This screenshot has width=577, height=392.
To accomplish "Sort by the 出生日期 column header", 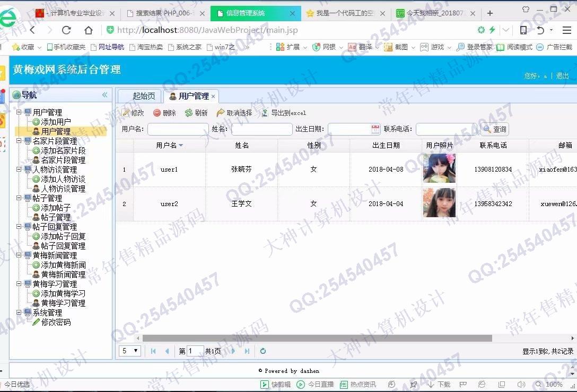I will pyautogui.click(x=386, y=145).
